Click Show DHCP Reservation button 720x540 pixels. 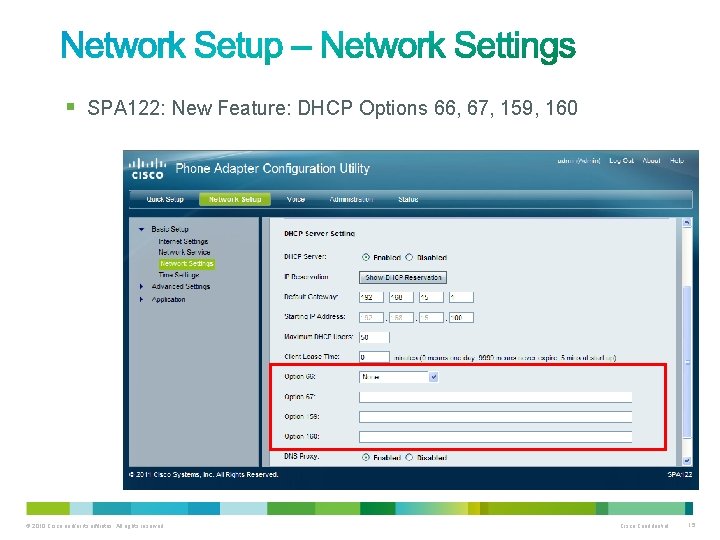(403, 277)
